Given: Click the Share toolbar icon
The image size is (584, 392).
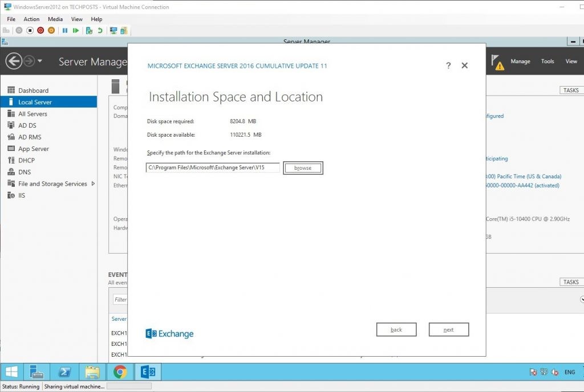Looking at the screenshot, I should pyautogui.click(x=124, y=31).
